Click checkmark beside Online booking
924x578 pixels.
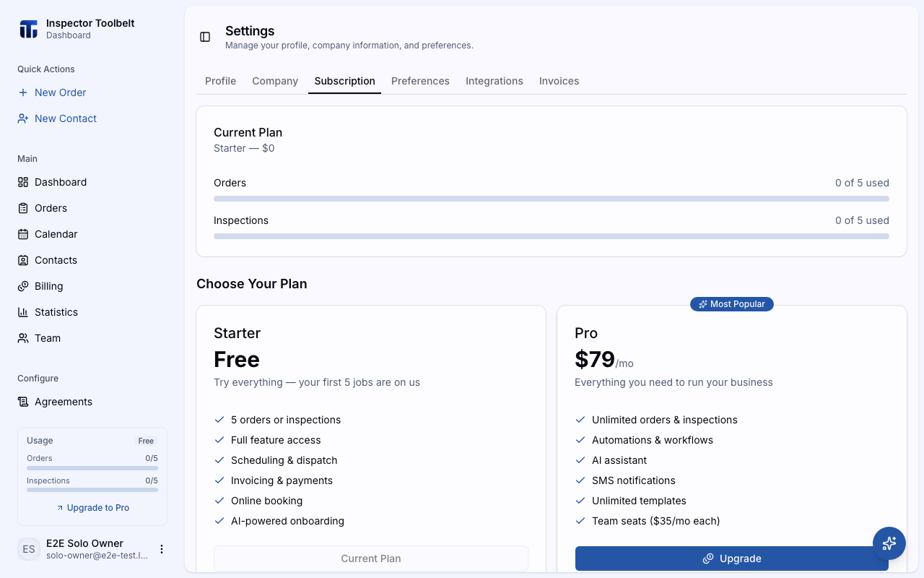point(219,501)
